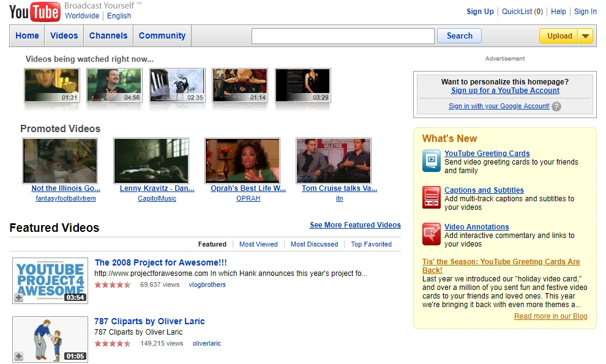Open the Upload dropdown arrow
606x364 pixels.
tap(585, 36)
